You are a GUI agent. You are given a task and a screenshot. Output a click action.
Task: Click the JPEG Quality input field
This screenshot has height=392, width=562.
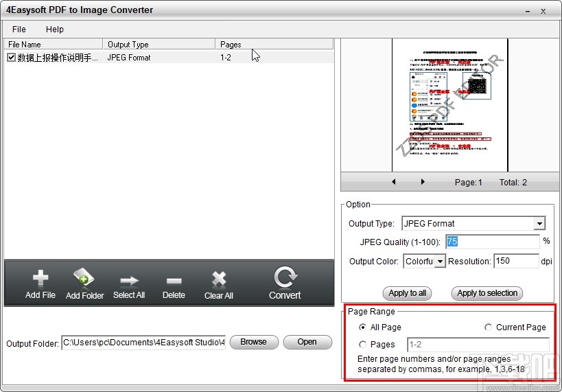click(x=493, y=242)
